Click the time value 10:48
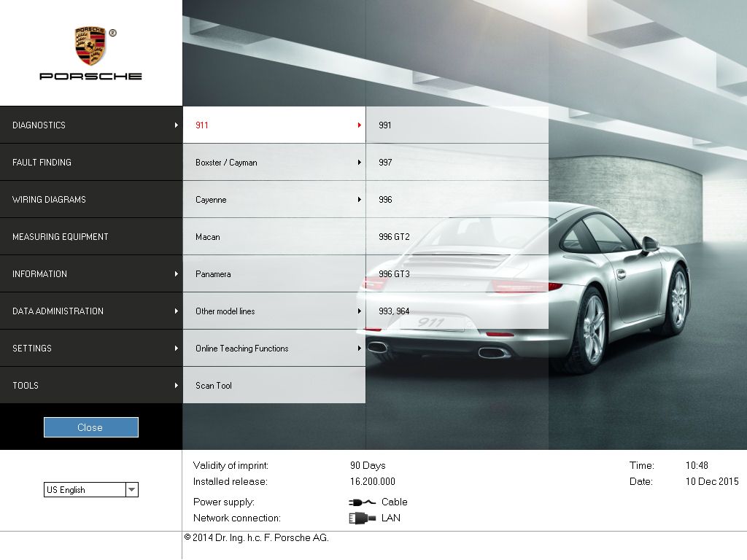Screen dimensions: 747x560 click(697, 465)
